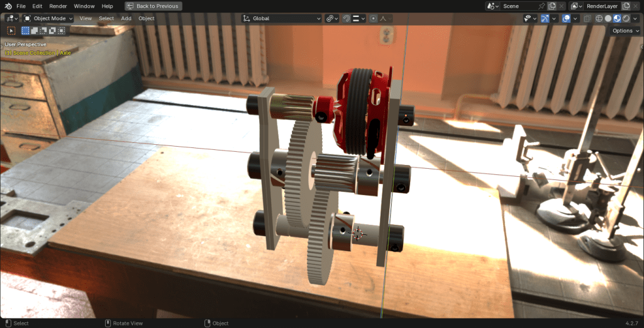Switch to rendered viewport shading
This screenshot has width=644, height=328.
pos(626,18)
